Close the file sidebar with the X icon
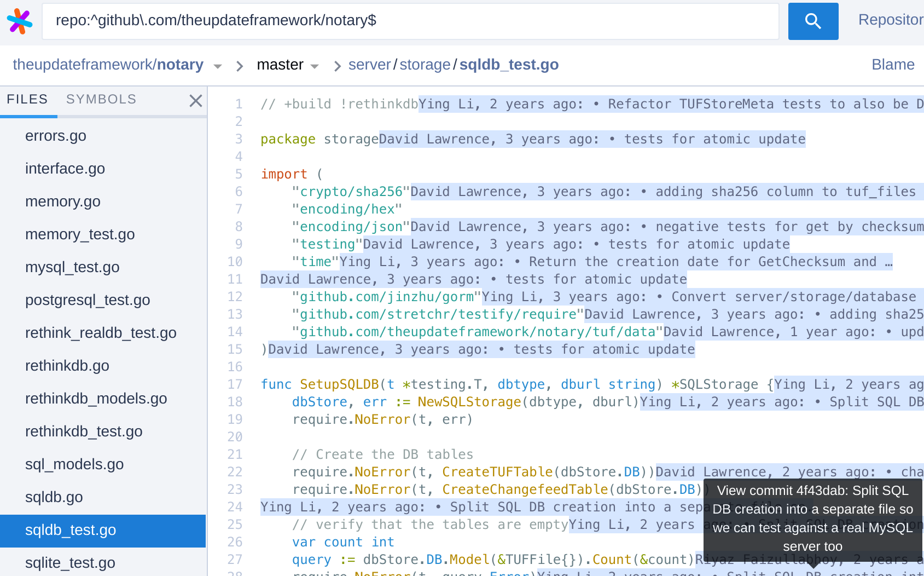This screenshot has width=924, height=576. coord(196,101)
